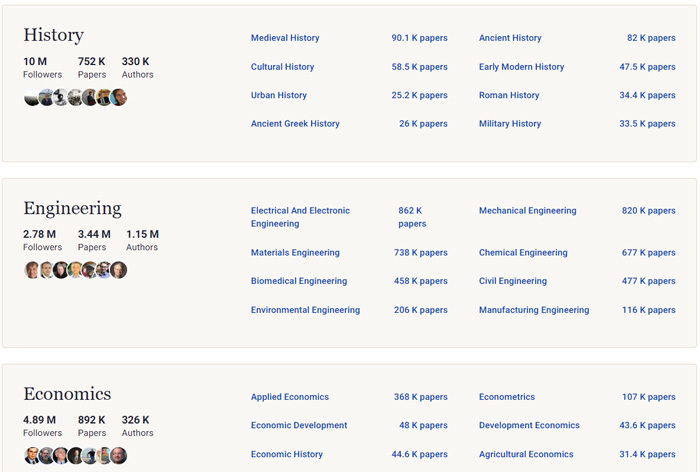Click the last Economics follower avatar
The height and width of the screenshot is (472, 700).
point(119,456)
